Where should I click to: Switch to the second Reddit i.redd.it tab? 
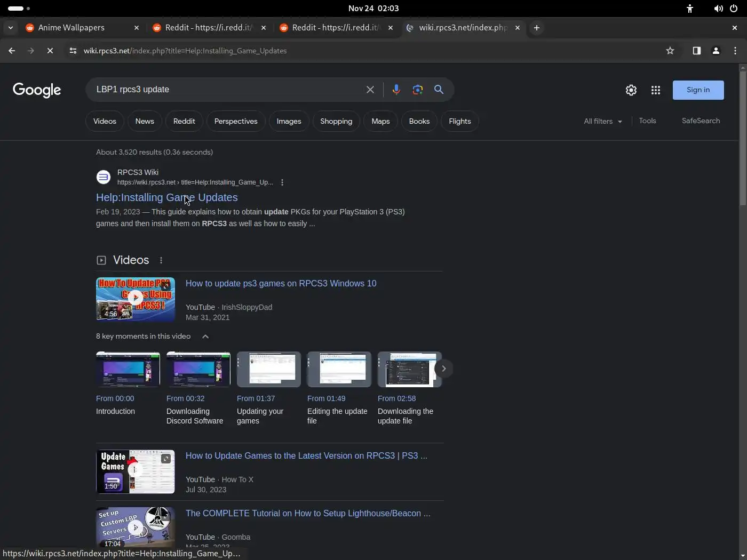(336, 28)
